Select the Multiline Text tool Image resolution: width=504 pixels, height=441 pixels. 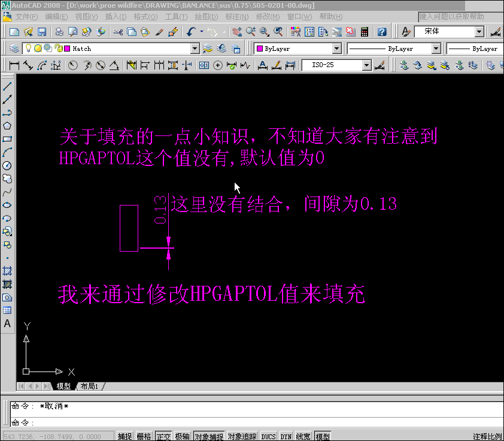coord(7,324)
